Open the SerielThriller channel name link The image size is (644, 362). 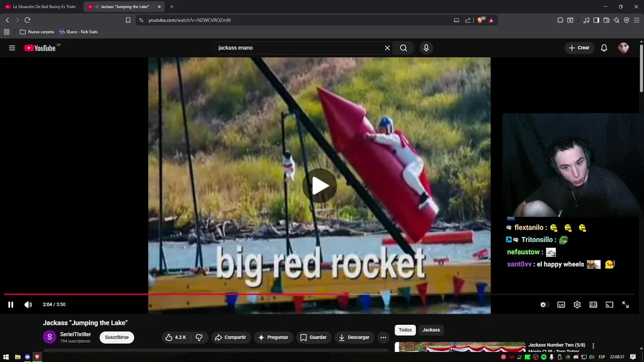click(75, 334)
